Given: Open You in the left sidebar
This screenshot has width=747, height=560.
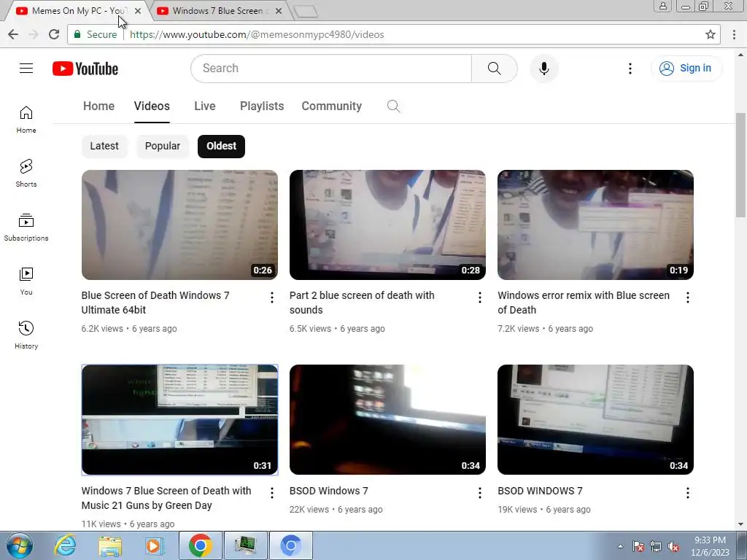Looking at the screenshot, I should pyautogui.click(x=26, y=281).
